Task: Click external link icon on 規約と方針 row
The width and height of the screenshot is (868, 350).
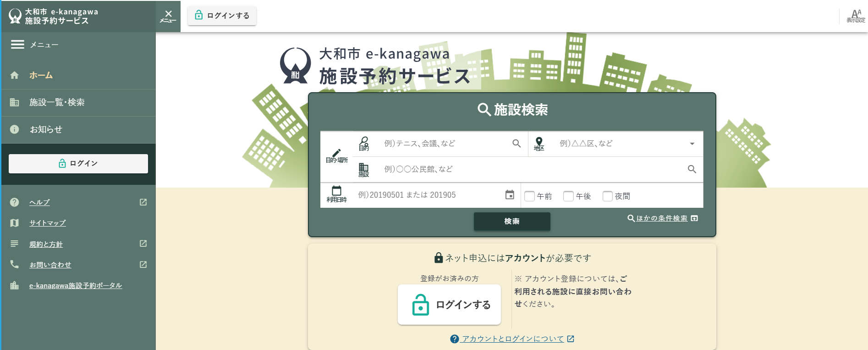Action: click(x=143, y=244)
